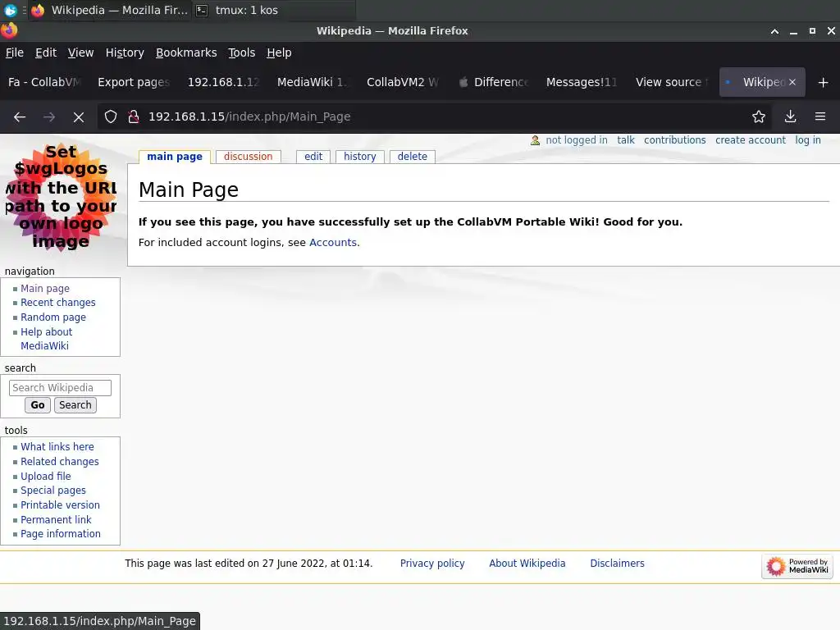Open Special pages link
The image size is (840, 630).
(x=53, y=491)
